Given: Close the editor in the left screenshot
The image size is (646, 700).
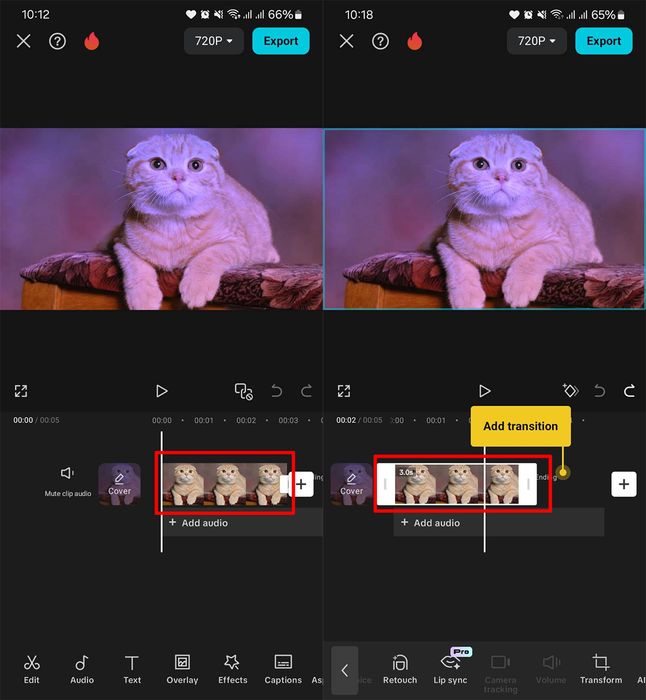Looking at the screenshot, I should click(24, 41).
